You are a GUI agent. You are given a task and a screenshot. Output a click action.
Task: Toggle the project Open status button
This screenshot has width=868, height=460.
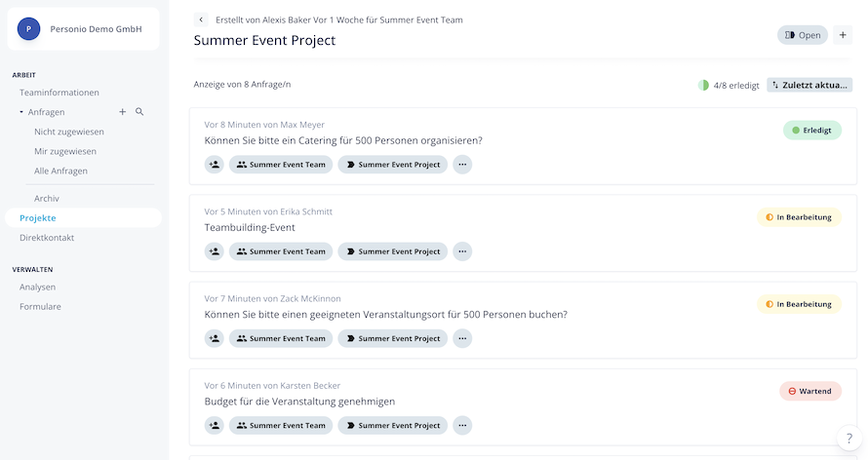pos(802,35)
